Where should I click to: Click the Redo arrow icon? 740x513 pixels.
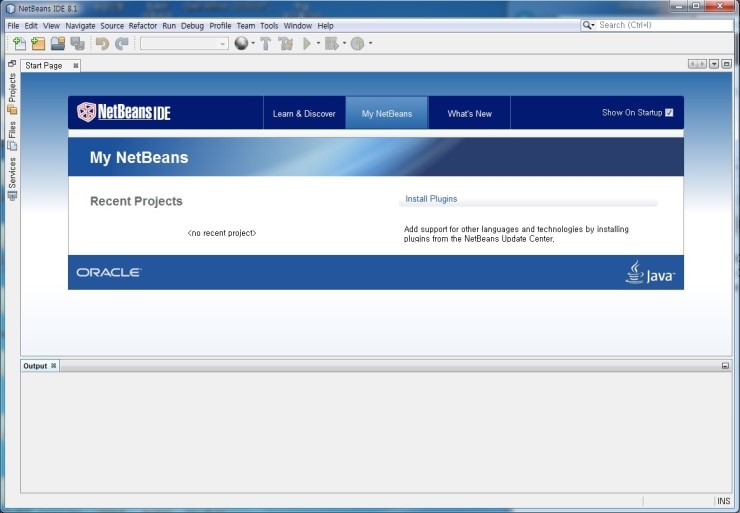tap(122, 43)
